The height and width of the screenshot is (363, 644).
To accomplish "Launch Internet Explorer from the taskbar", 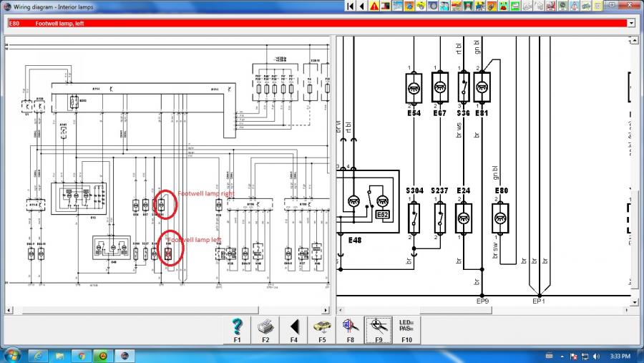I will tap(38, 356).
